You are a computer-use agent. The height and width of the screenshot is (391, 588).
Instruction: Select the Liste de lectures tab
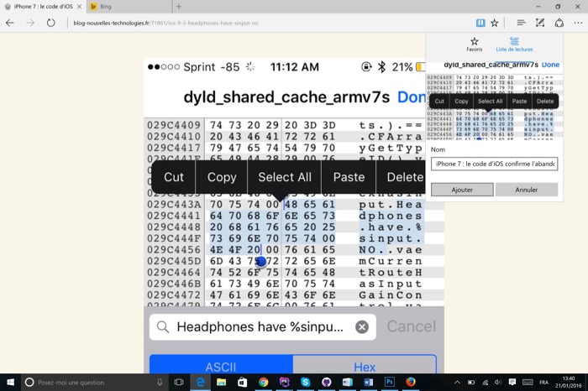point(514,44)
